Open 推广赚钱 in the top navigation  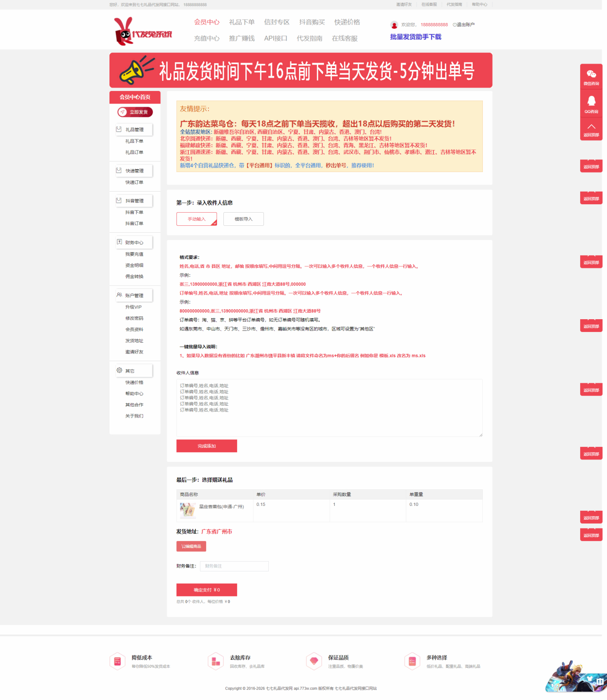tap(242, 38)
